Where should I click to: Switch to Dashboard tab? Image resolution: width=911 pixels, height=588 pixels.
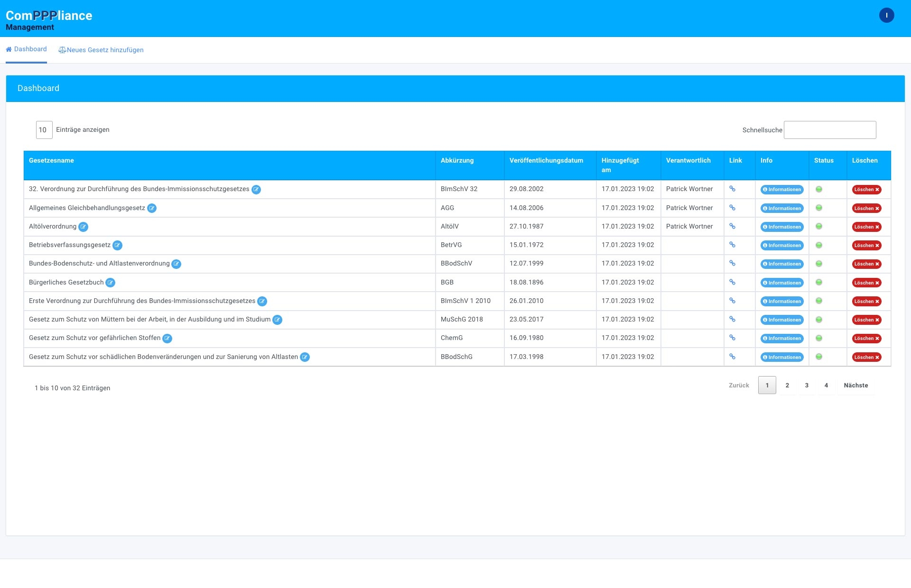26,49
